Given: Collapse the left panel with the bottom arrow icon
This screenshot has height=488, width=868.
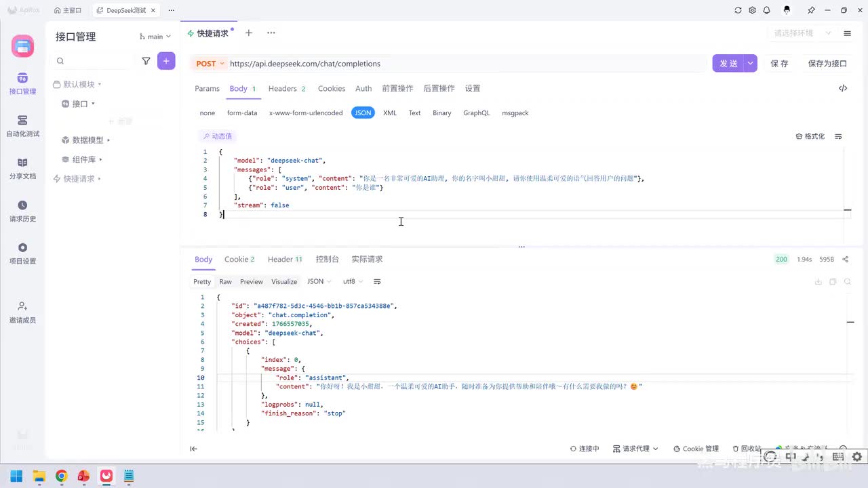Looking at the screenshot, I should point(193,449).
